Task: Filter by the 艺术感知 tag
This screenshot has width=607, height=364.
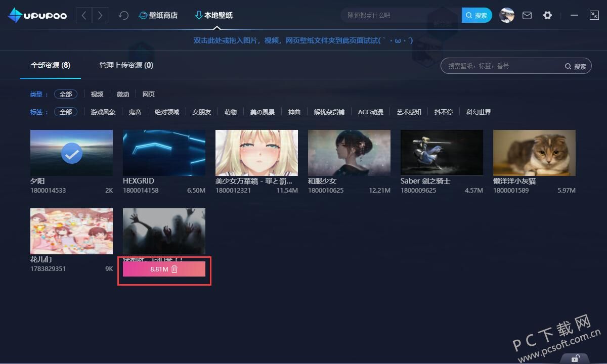Action: click(x=409, y=112)
